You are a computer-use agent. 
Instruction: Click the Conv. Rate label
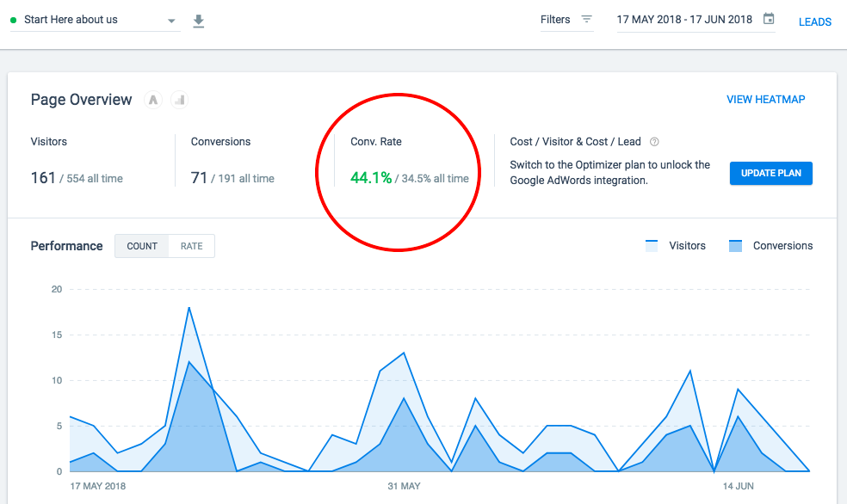[376, 141]
